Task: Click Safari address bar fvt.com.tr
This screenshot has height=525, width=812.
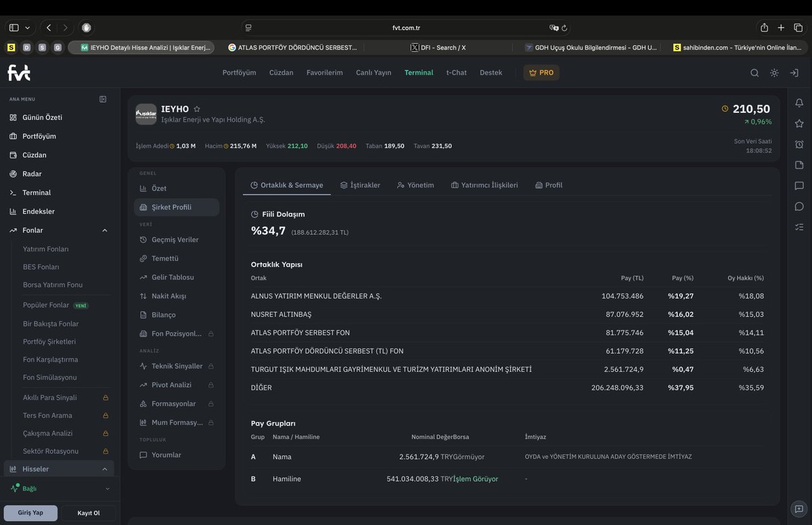Action: [x=406, y=28]
